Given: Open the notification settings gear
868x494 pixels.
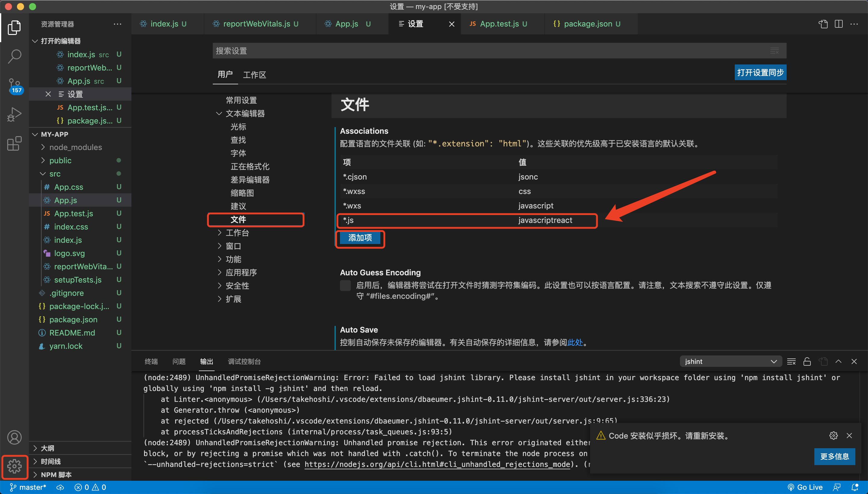Looking at the screenshot, I should 833,435.
